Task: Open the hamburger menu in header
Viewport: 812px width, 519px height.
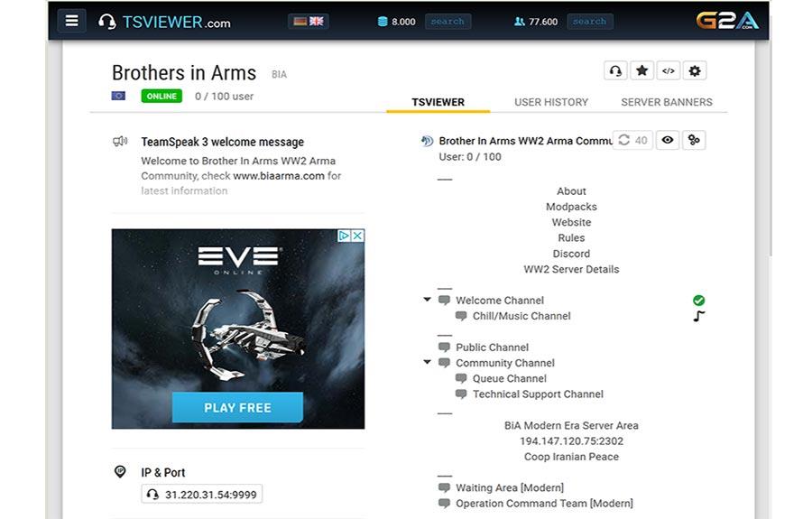Action: coord(72,22)
